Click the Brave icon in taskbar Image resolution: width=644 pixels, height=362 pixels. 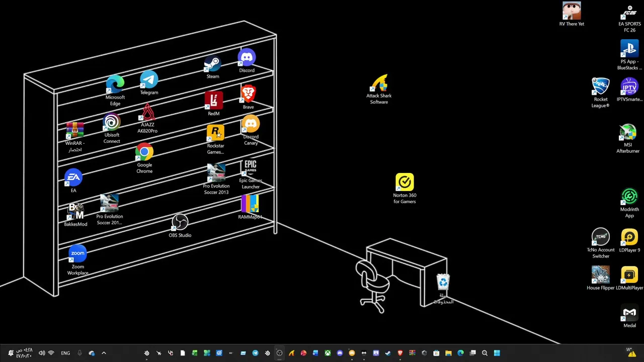(x=400, y=353)
